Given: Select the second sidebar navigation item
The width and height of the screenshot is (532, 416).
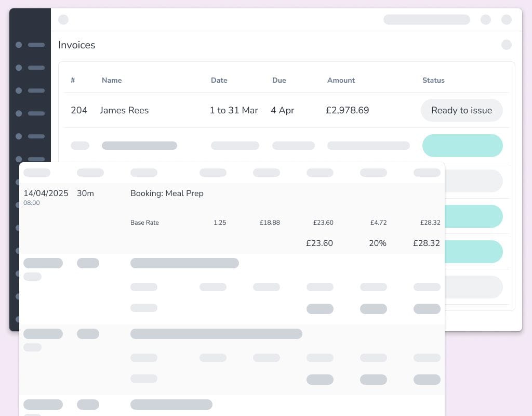Looking at the screenshot, I should [30, 68].
